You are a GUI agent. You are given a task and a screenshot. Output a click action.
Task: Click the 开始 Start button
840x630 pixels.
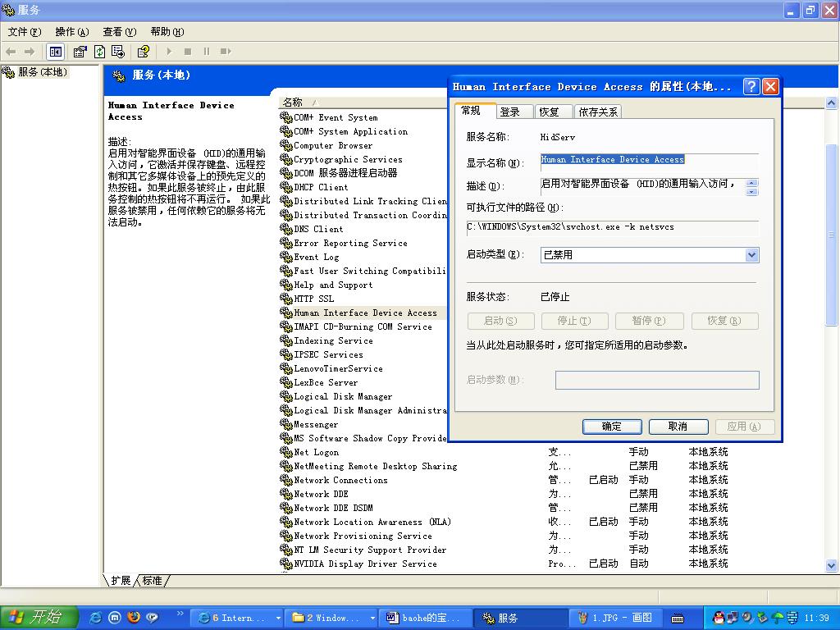(x=39, y=618)
